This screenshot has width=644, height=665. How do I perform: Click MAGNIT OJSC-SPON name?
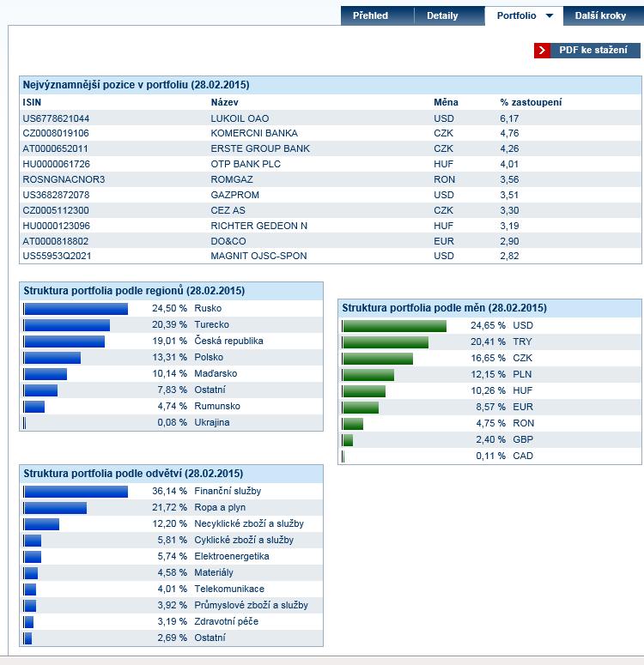pos(258,256)
